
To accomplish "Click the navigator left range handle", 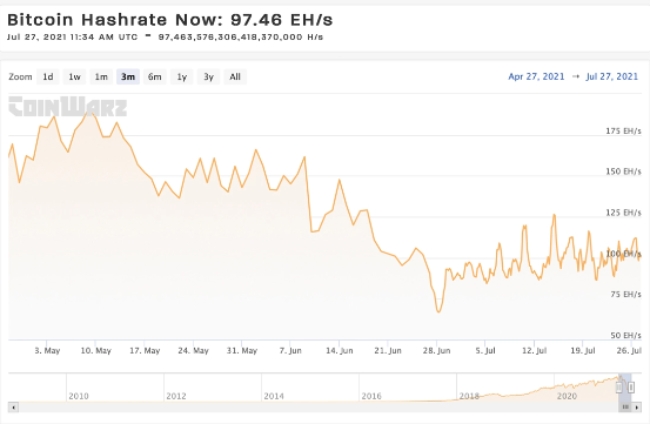I will [619, 388].
